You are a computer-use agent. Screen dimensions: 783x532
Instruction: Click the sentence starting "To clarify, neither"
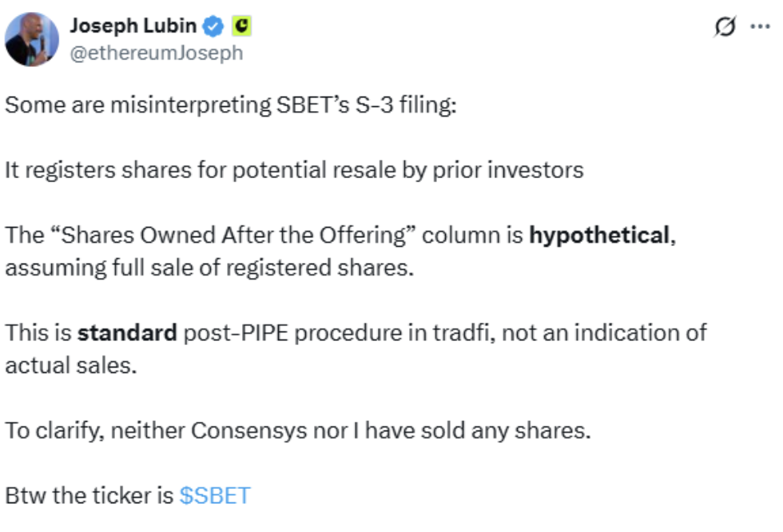click(297, 430)
